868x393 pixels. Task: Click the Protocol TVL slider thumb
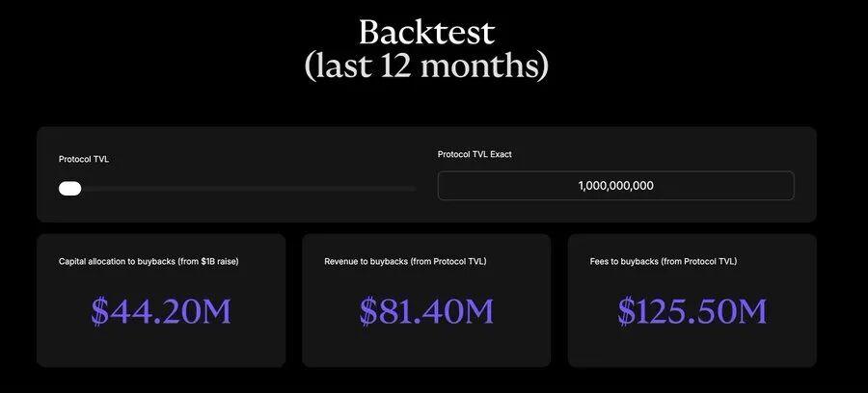point(69,188)
